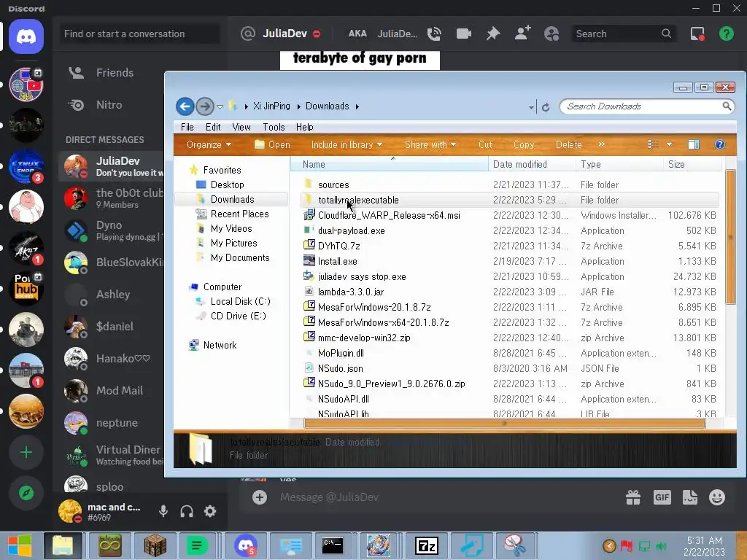Open the GIF picker
Screen dimensions: 747x560
[662, 497]
